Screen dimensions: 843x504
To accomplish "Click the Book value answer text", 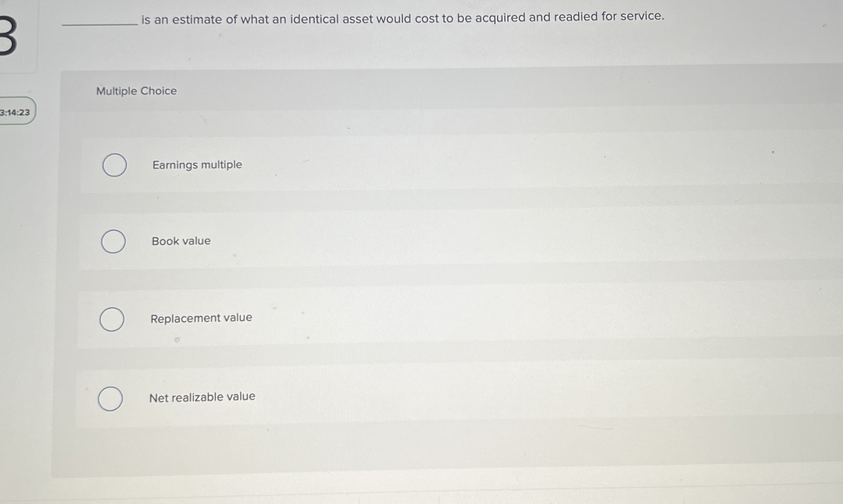I will 181,241.
